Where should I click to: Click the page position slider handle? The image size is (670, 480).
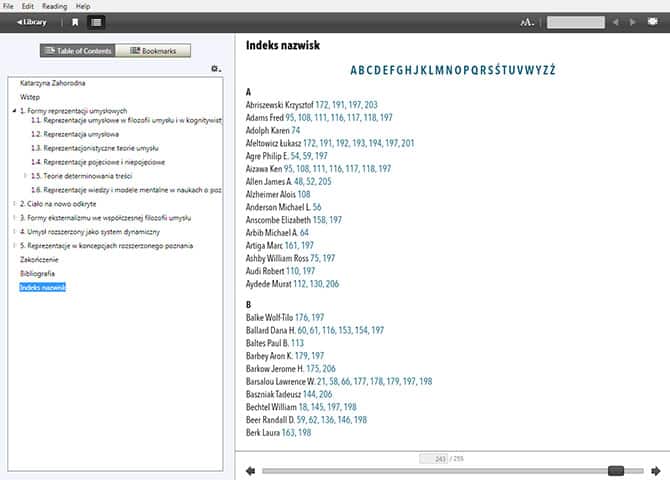616,470
